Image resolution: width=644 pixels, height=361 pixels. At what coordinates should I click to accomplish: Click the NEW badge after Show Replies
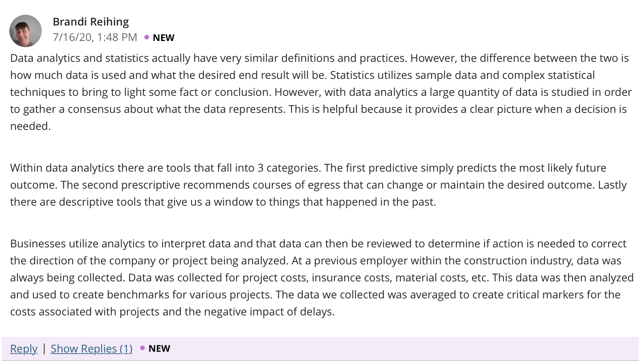[159, 348]
